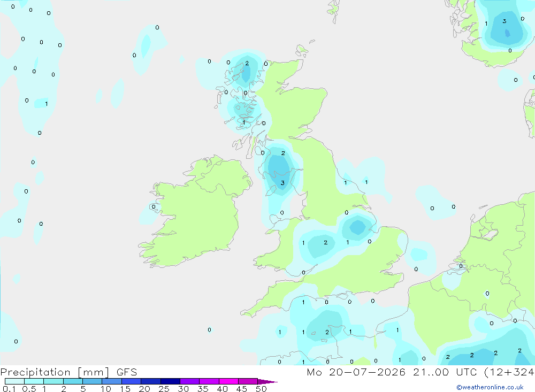
Task: Click the legend arrow tip above 50
Action: pyautogui.click(x=267, y=382)
